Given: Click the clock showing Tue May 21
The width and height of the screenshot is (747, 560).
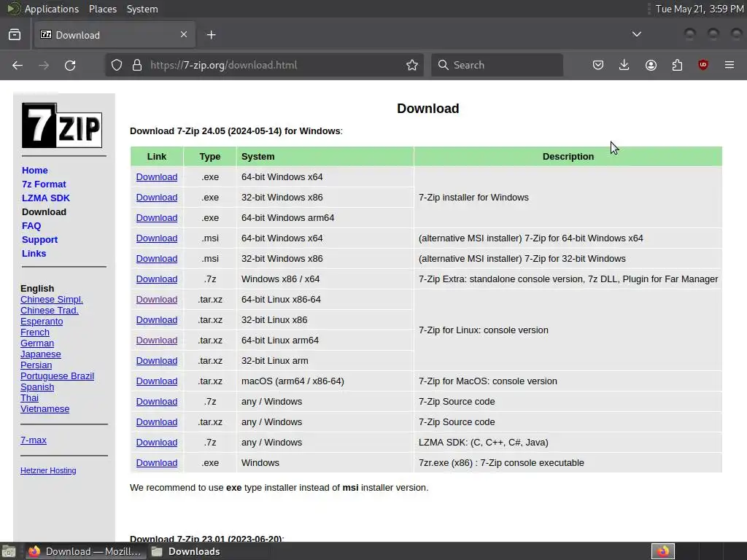Looking at the screenshot, I should pyautogui.click(x=700, y=9).
